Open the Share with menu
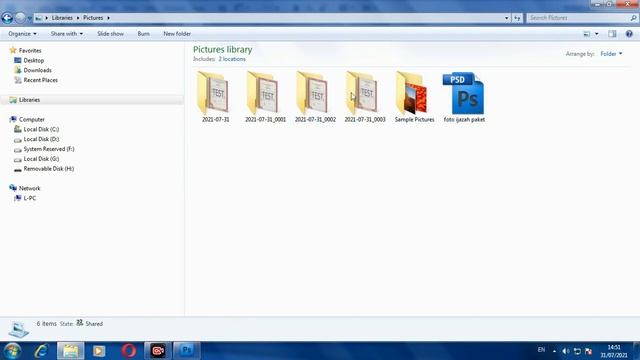The width and height of the screenshot is (640, 360). [67, 34]
